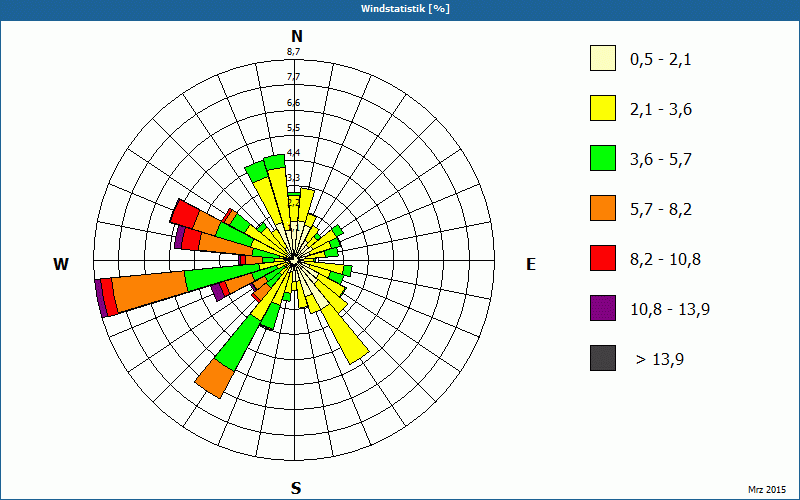Viewport: 800px width, 500px height.
Task: Click the '7,7' radial axis value
Action: 293,77
